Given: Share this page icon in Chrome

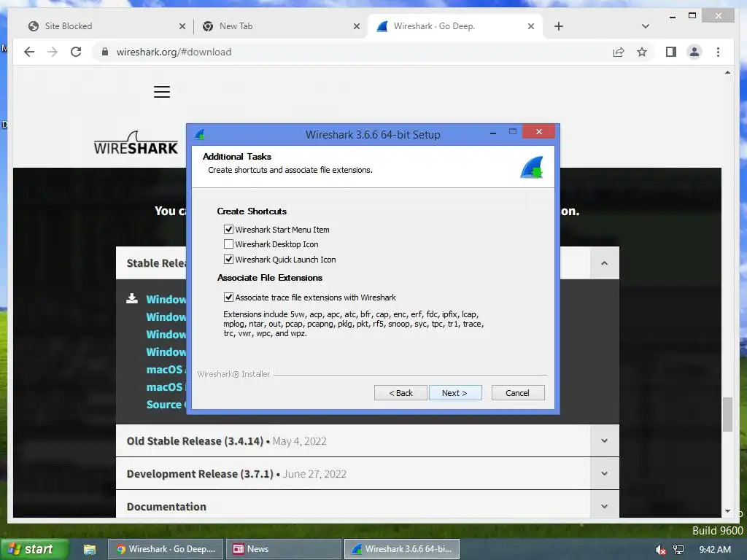Looking at the screenshot, I should coord(619,52).
